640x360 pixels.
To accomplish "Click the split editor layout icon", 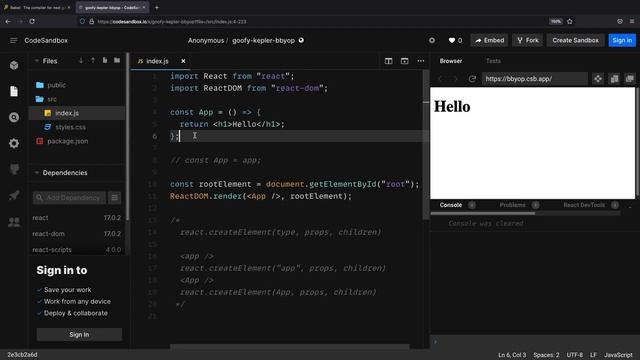I will pos(388,61).
